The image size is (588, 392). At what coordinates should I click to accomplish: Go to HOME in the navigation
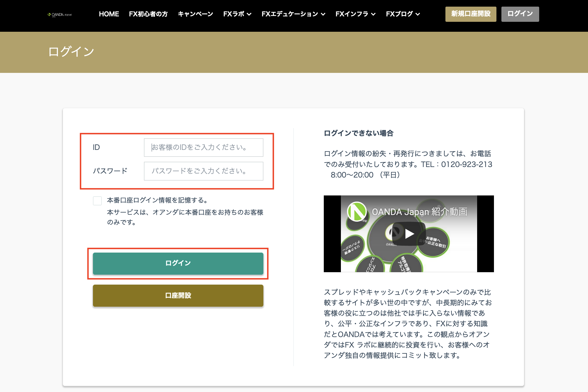tap(109, 14)
